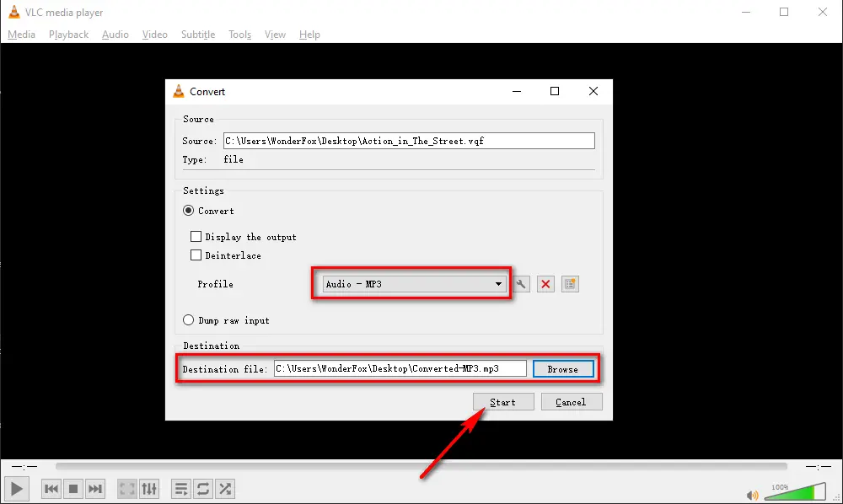Minimize the Convert dialog
This screenshot has height=504, width=843.
point(517,91)
